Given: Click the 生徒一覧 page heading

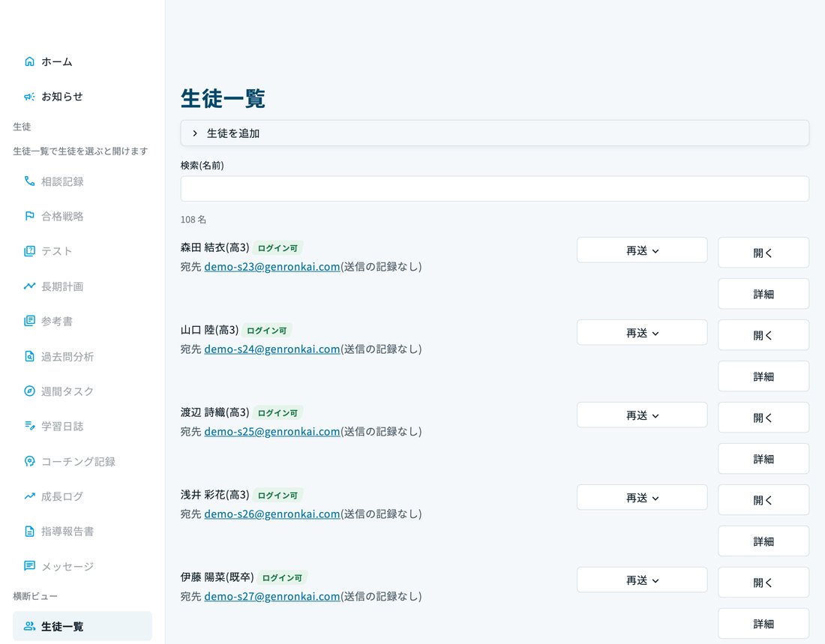Looking at the screenshot, I should pos(223,98).
